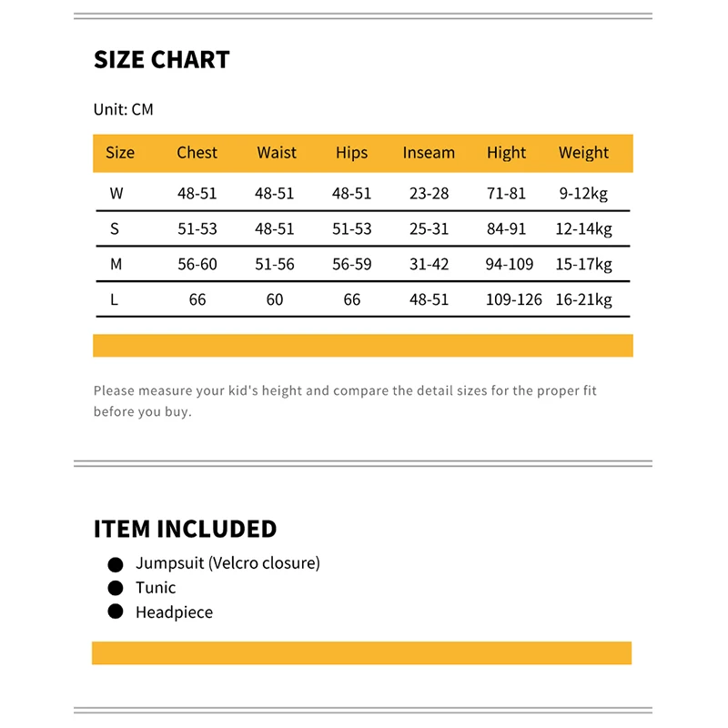The height and width of the screenshot is (728, 728).
Task: Click the yellow bar below the size table
Action: coord(362,346)
